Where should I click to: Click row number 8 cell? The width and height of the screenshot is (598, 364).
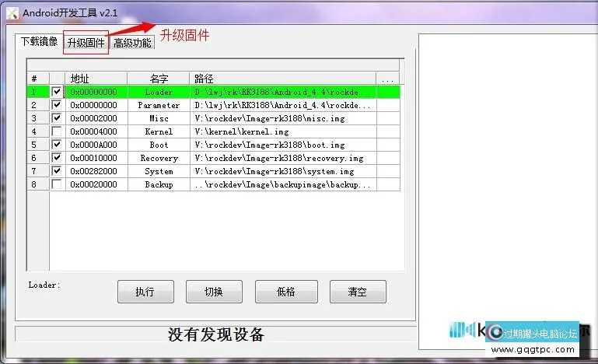point(38,184)
